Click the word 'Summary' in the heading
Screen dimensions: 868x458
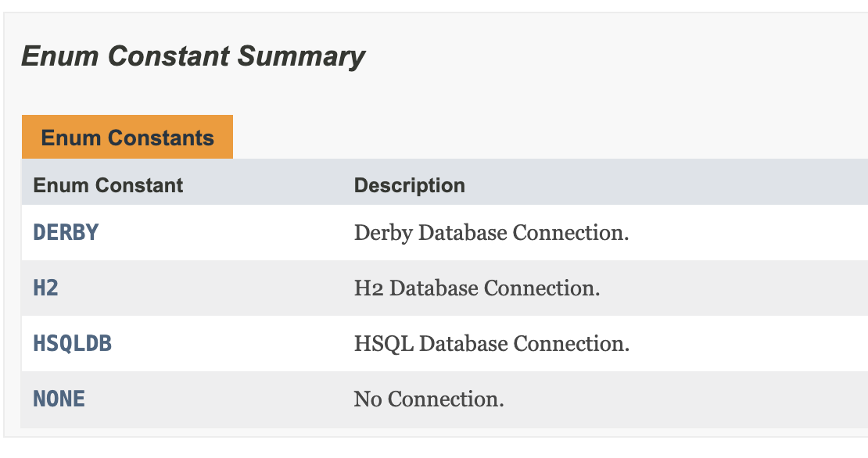point(302,56)
